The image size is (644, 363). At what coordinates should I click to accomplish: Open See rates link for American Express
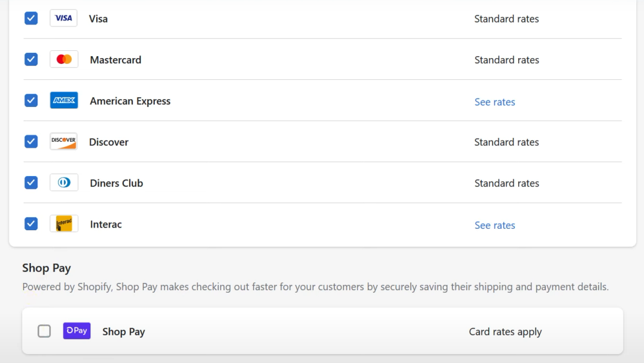(494, 102)
